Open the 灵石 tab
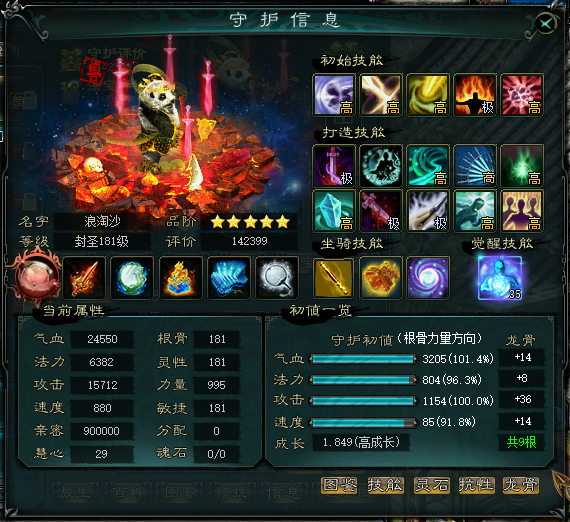 (431, 485)
